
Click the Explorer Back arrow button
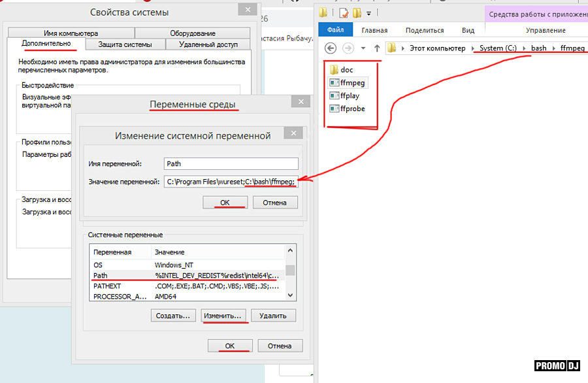(x=331, y=48)
